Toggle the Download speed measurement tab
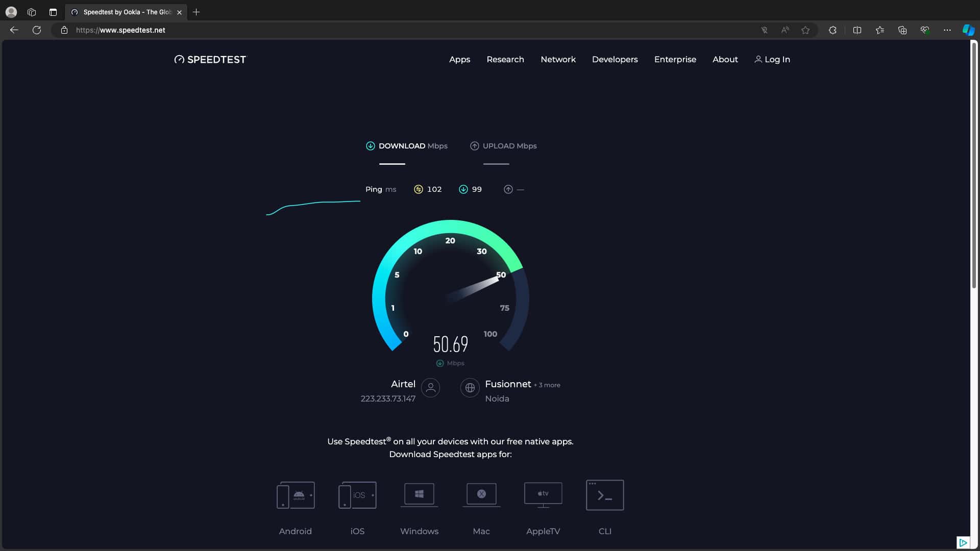The width and height of the screenshot is (980, 551). (x=406, y=146)
